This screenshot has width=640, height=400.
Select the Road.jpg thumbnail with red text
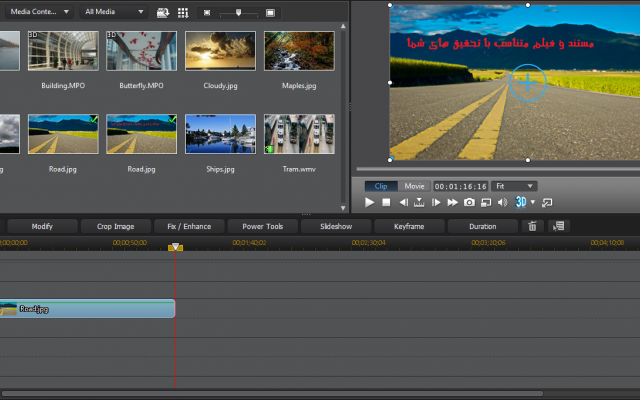click(x=142, y=134)
